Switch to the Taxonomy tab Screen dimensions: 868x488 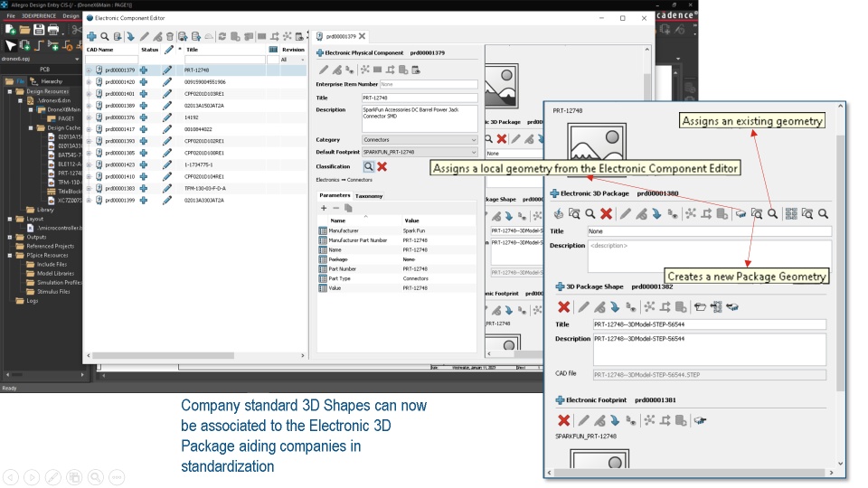tap(369, 196)
